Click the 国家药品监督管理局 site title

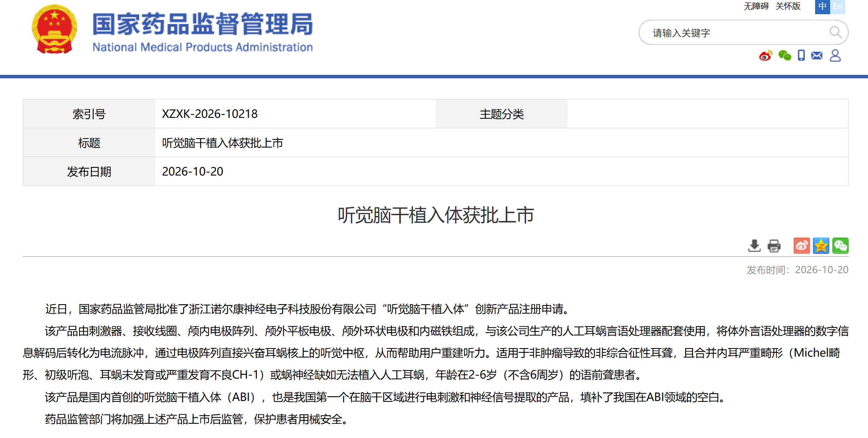coord(203,24)
